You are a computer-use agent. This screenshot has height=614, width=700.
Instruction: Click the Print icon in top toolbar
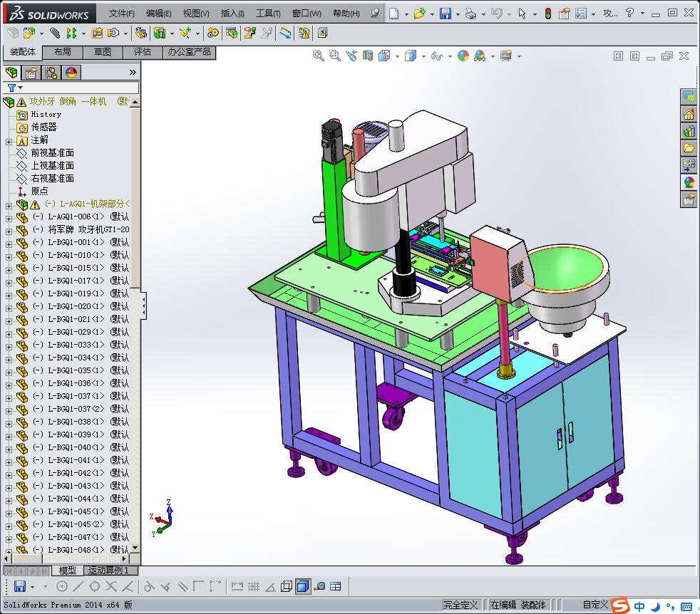point(470,14)
